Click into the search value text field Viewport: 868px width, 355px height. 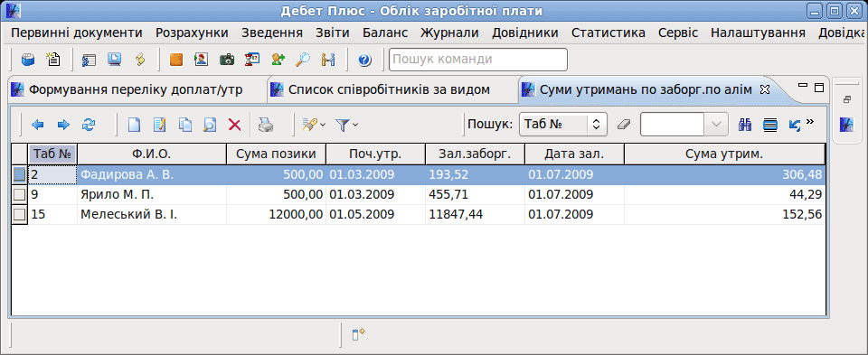[x=672, y=125]
